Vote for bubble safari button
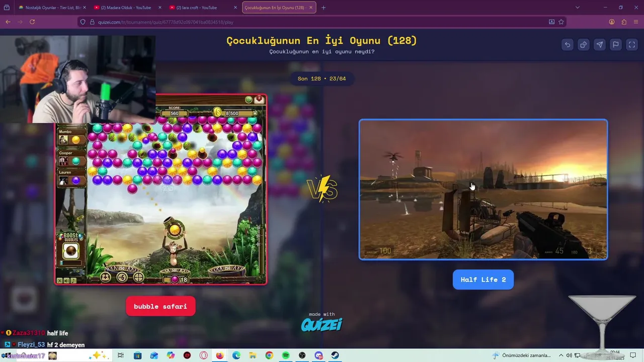The height and width of the screenshot is (362, 644). pyautogui.click(x=160, y=306)
